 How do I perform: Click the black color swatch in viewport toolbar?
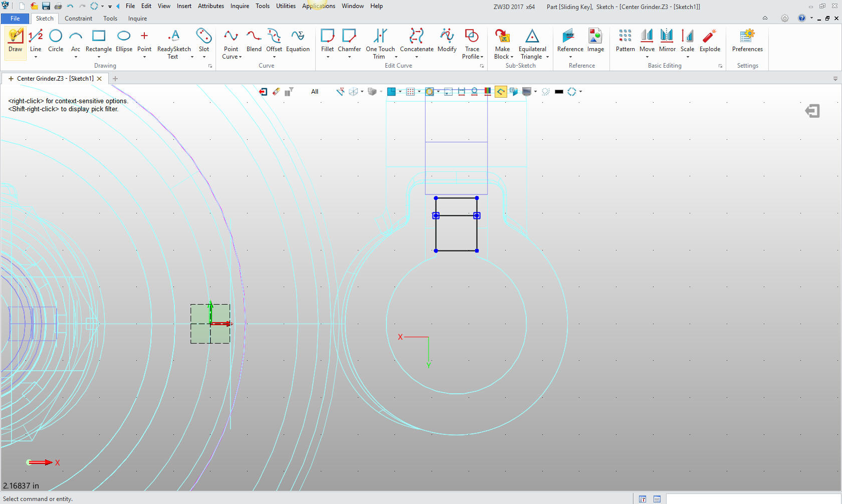click(x=559, y=92)
